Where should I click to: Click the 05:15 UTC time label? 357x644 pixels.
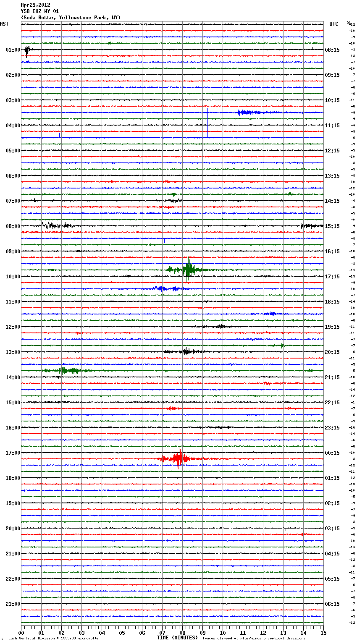coord(332,579)
